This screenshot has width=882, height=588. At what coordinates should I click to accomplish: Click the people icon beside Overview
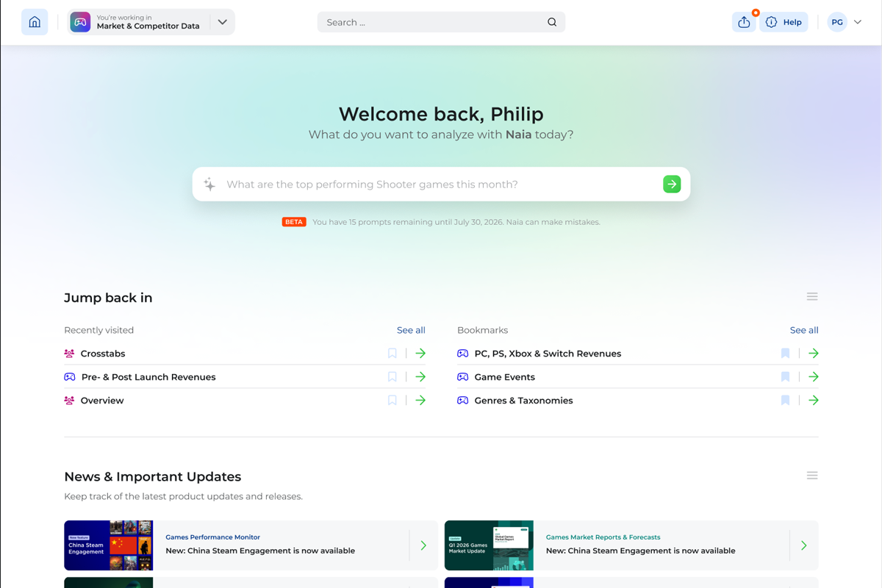point(69,401)
